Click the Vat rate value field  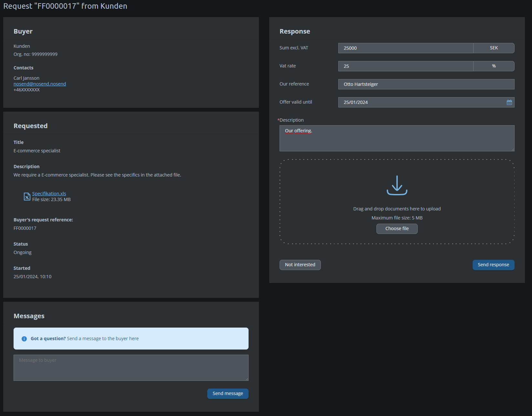(x=405, y=66)
